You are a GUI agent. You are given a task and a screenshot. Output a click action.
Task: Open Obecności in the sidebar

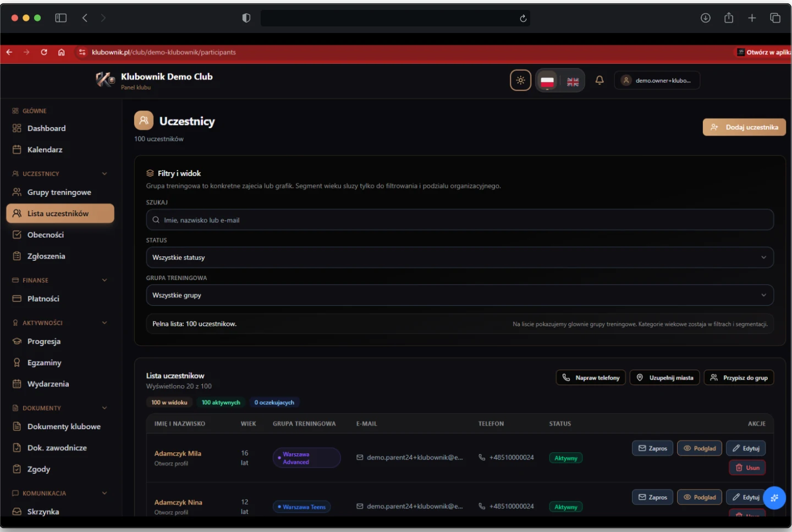click(46, 235)
